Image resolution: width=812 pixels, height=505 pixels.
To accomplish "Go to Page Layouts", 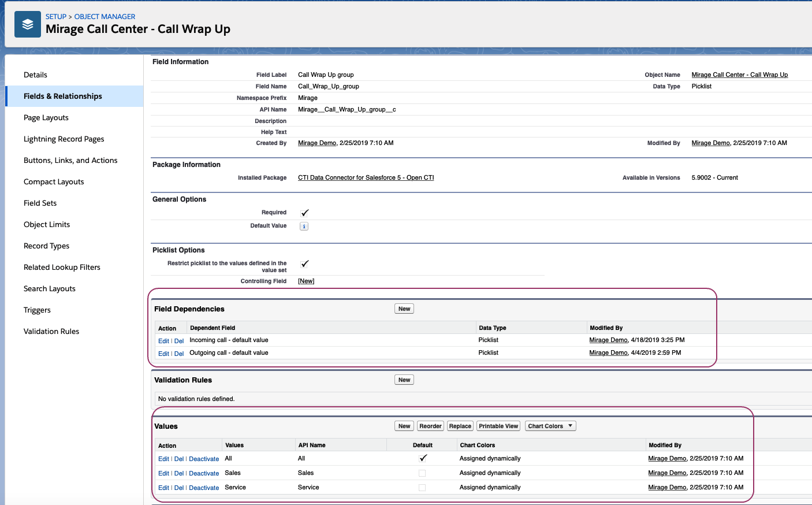I will coord(46,118).
